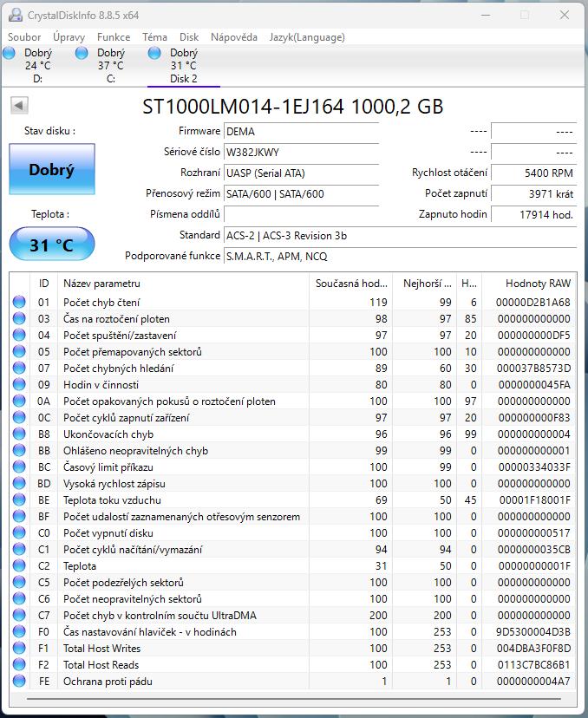The image size is (588, 718).
Task: Click the S.M.A.R.T., APM, NCQ features field
Action: [x=400, y=256]
